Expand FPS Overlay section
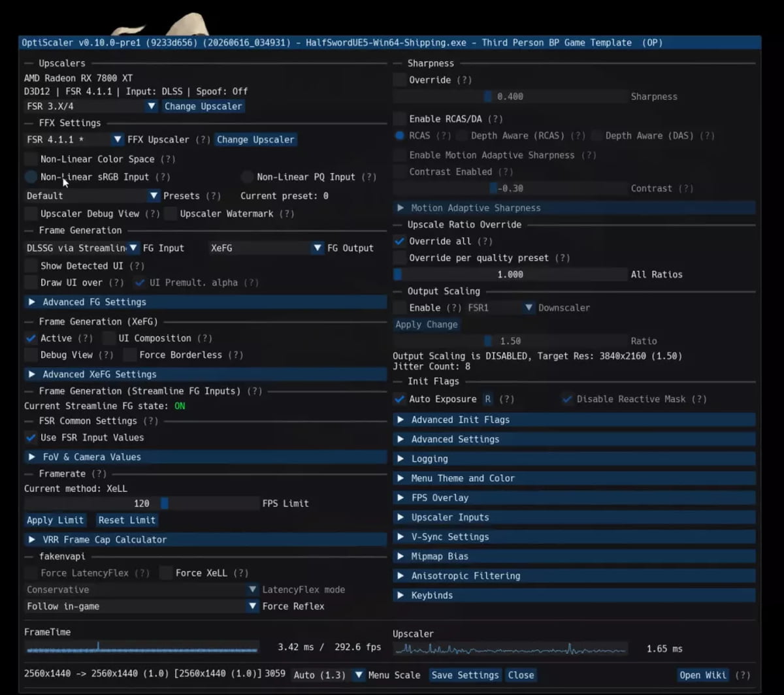 tap(574, 498)
